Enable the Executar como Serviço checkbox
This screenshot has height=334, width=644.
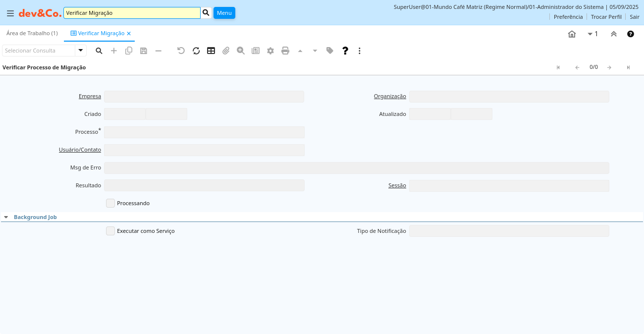click(x=110, y=231)
